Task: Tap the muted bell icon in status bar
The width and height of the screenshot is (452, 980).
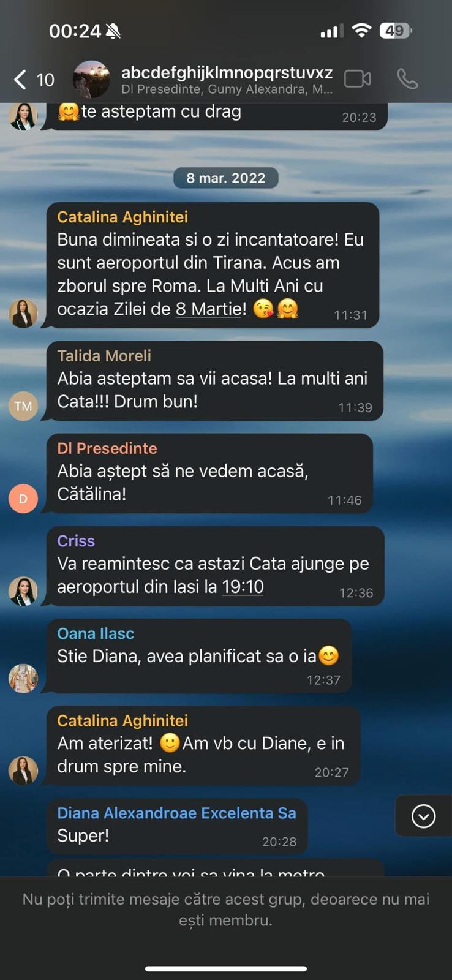Action: click(x=113, y=31)
